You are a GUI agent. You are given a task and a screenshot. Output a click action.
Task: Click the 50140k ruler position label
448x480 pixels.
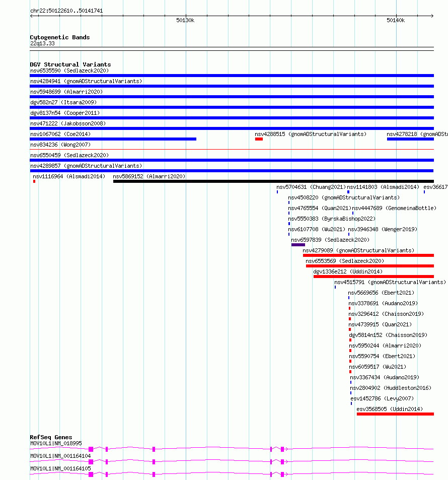coord(396,21)
